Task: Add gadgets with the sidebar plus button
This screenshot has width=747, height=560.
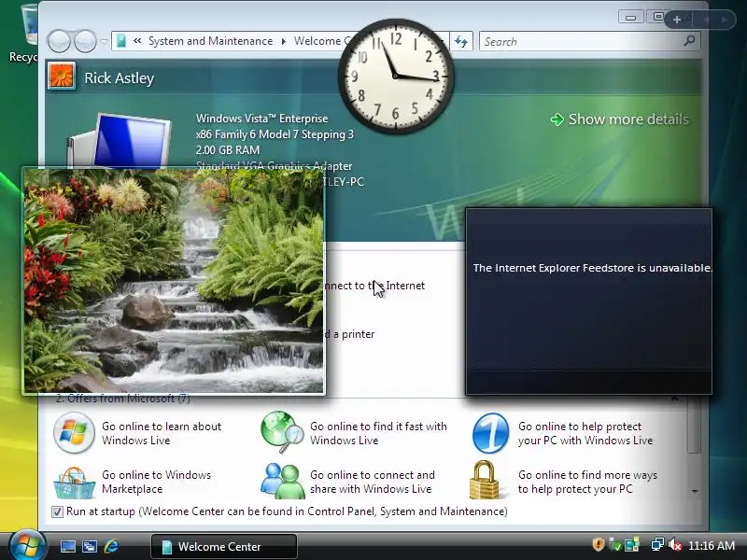Action: point(676,20)
